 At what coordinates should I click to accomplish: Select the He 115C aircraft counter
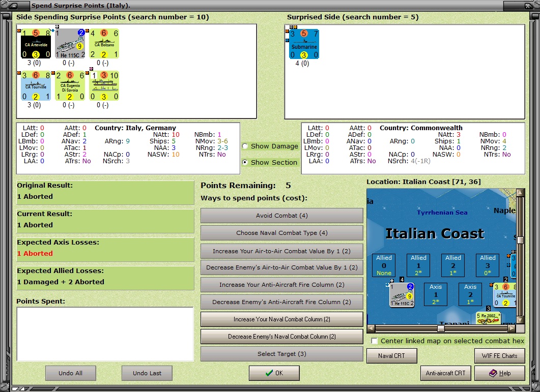(70, 44)
